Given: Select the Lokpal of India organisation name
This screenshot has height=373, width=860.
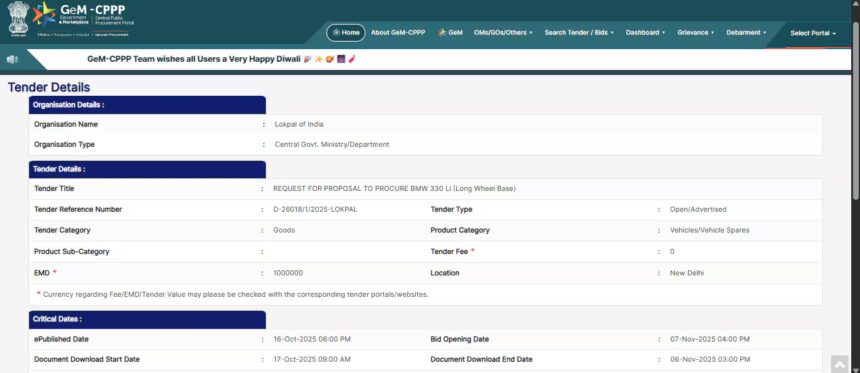Looking at the screenshot, I should [299, 125].
